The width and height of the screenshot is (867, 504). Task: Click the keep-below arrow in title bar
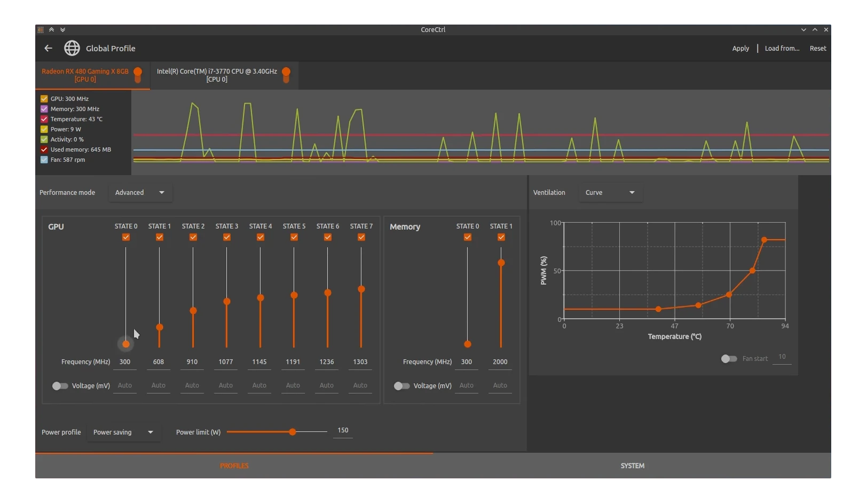(62, 29)
